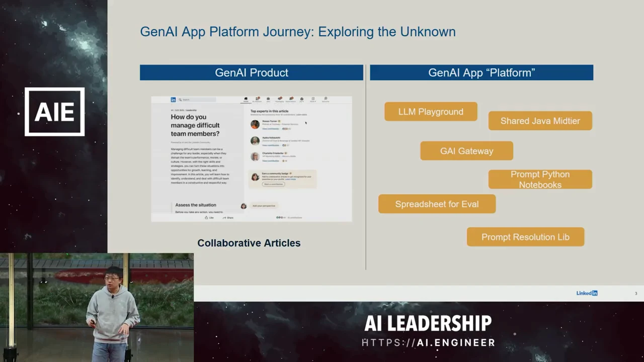Open the Messaging icon in LinkedIn nav
This screenshot has height=362, width=644.
point(279,99)
